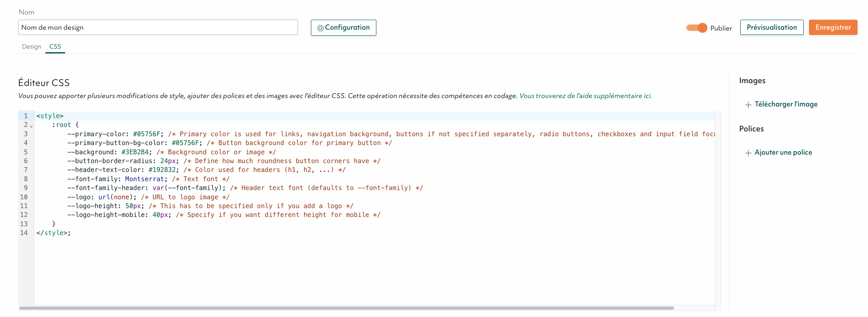Click the #05756F value on the button-bg-color line
This screenshot has width=868, height=317.
(185, 143)
